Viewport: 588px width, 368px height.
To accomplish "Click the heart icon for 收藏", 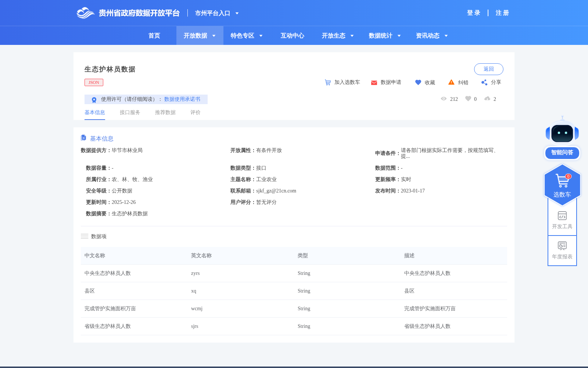I will [418, 82].
